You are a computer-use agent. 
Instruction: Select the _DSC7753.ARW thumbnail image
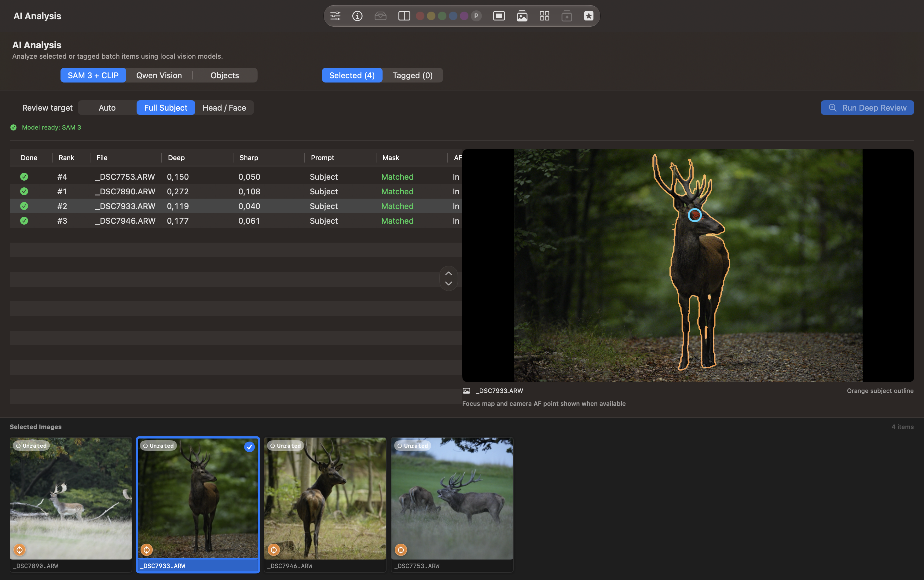(x=452, y=498)
